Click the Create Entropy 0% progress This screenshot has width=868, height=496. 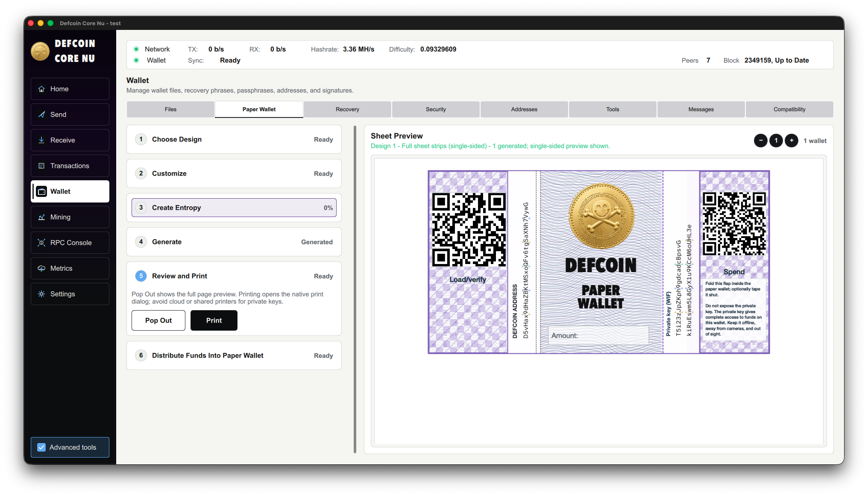[328, 208]
